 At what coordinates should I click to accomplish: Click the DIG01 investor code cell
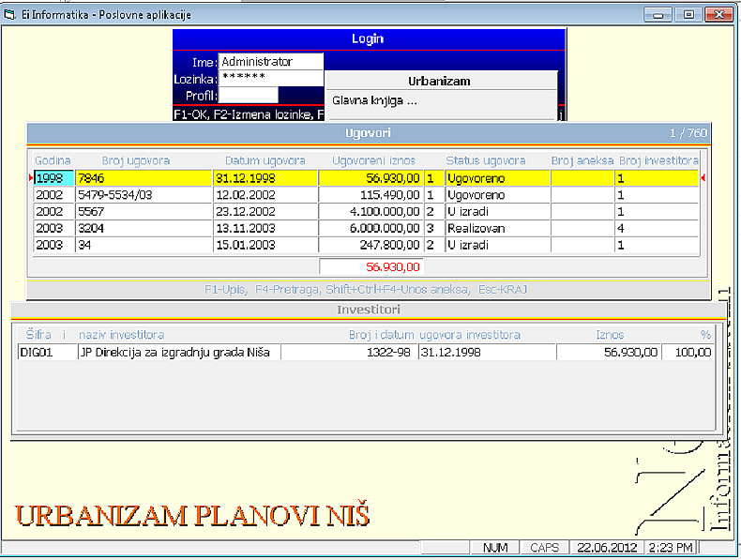pos(45,352)
